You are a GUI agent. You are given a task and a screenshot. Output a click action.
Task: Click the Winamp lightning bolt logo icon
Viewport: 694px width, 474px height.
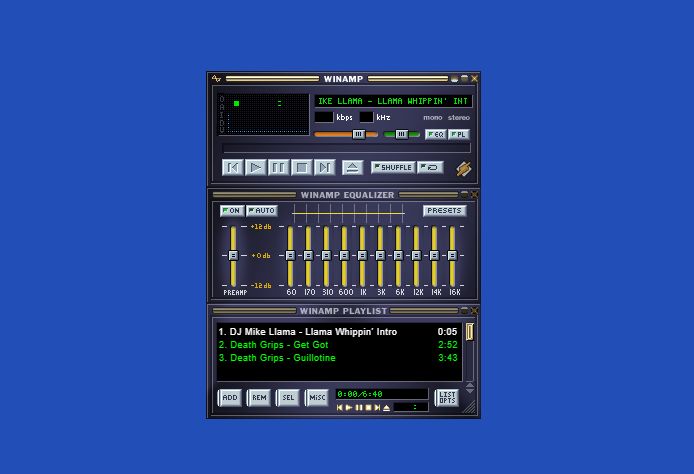click(463, 169)
